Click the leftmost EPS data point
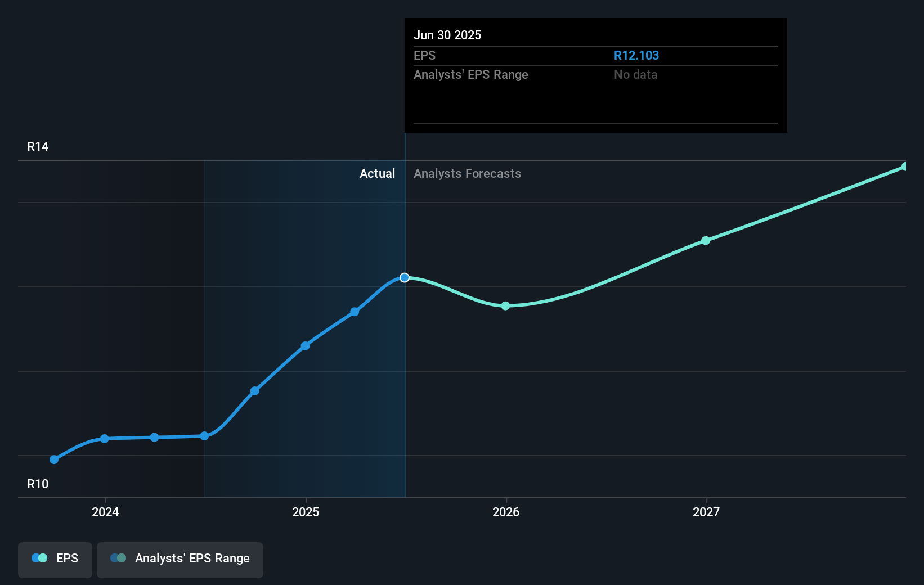Viewport: 924px width, 585px height. 54,460
